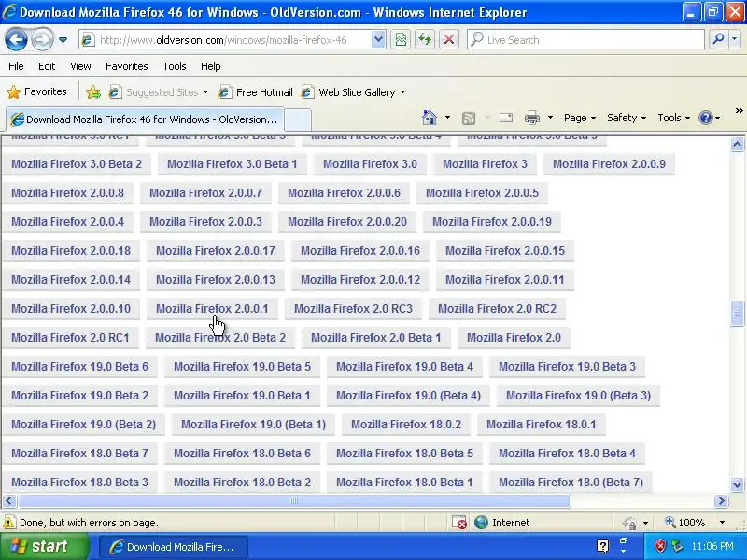Open Mozilla Firefox 2.0.0.20 link
747x560 pixels.
tap(347, 222)
